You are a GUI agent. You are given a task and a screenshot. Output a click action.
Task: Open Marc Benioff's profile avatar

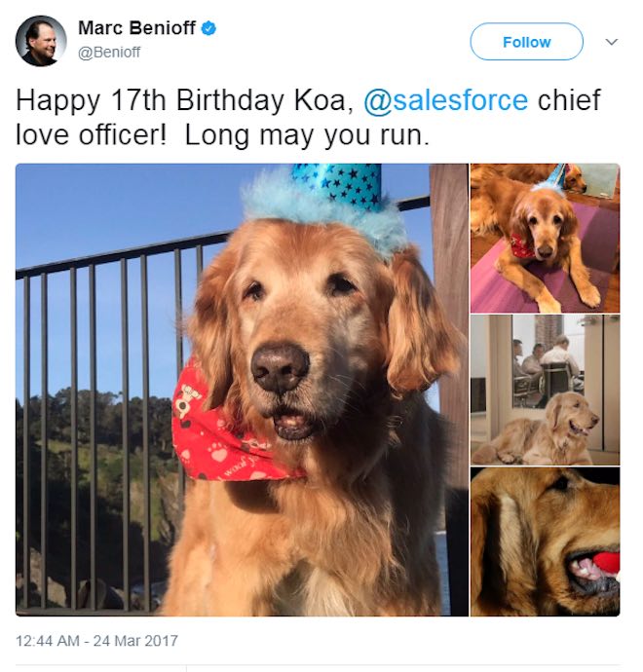(41, 41)
